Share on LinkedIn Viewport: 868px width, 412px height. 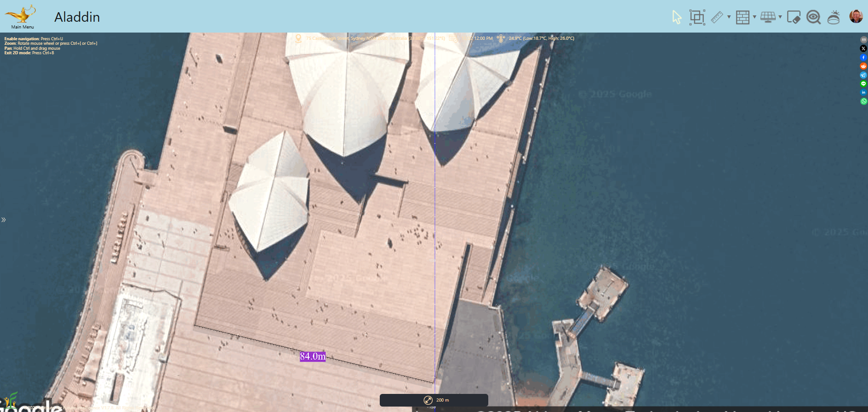coord(863,92)
